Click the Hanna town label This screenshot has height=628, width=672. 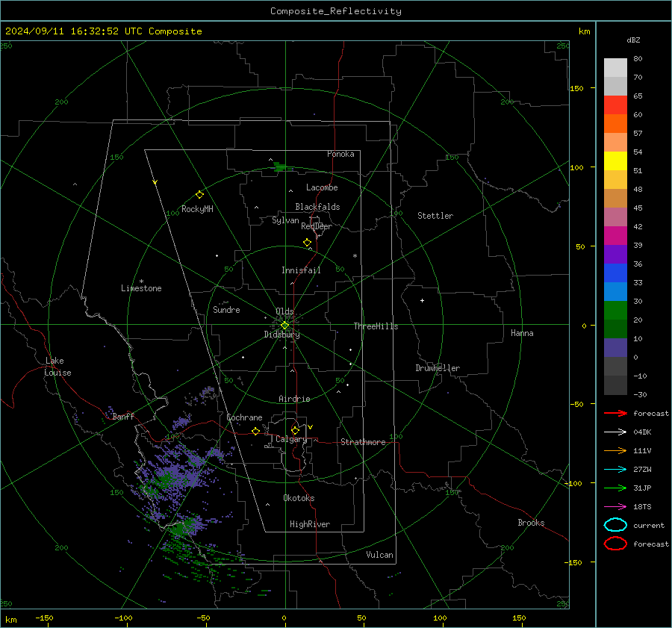pyautogui.click(x=522, y=333)
